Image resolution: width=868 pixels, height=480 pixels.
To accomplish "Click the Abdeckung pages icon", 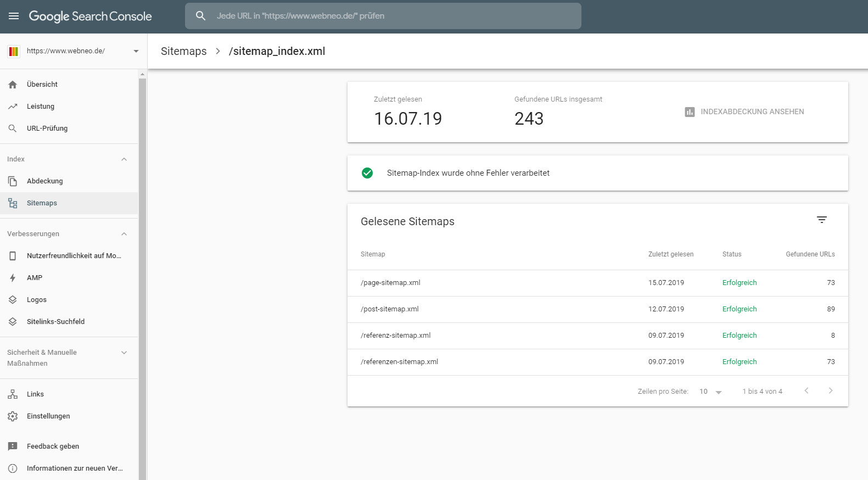I will pos(13,181).
